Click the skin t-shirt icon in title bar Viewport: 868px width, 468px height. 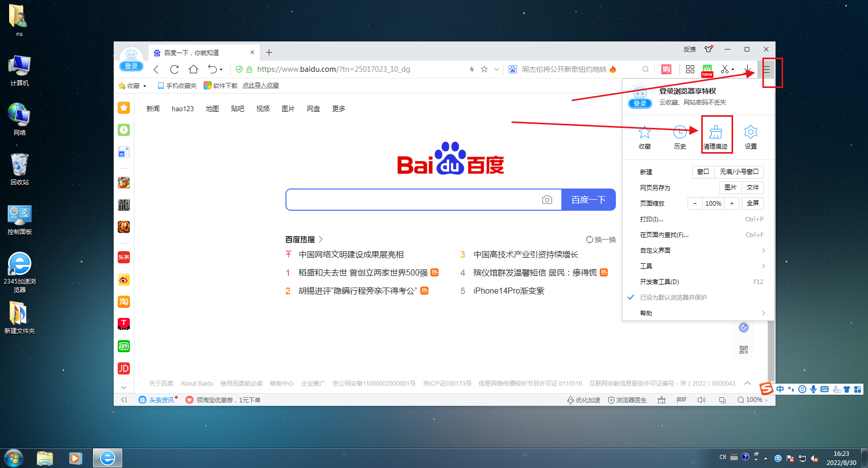point(708,49)
